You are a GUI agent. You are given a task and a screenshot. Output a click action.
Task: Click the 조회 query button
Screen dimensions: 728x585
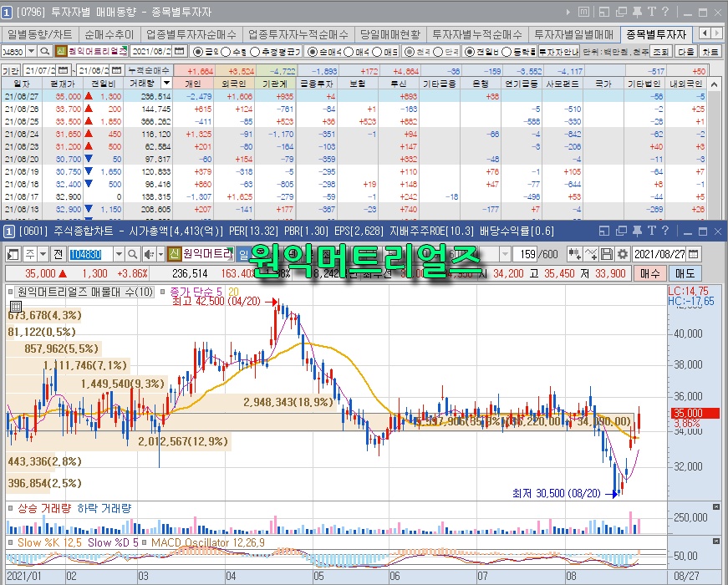(660, 52)
